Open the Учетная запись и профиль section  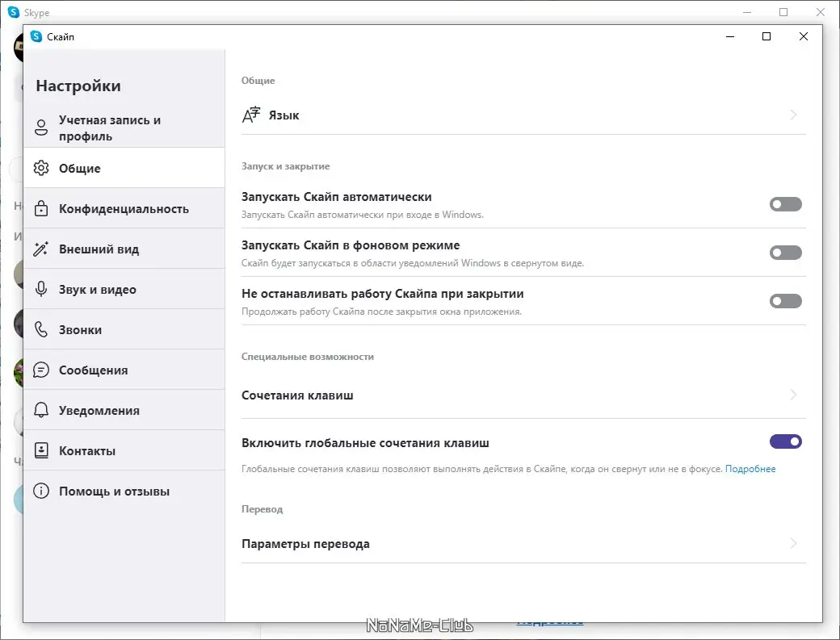click(x=124, y=128)
